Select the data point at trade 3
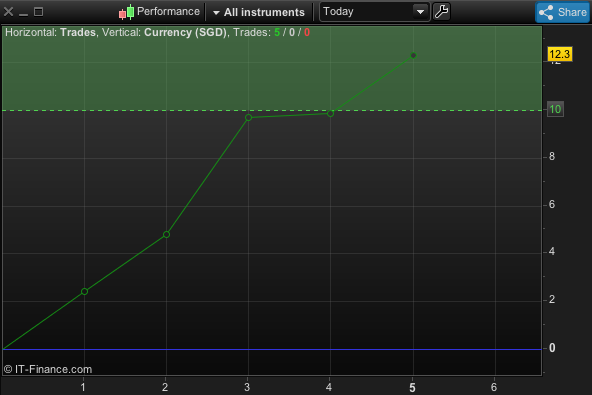This screenshot has width=592, height=395. (x=248, y=117)
